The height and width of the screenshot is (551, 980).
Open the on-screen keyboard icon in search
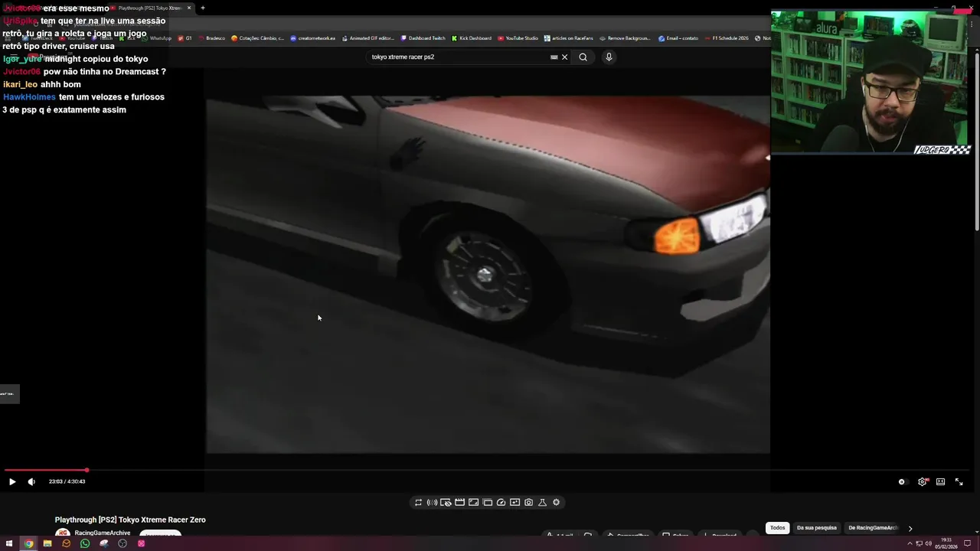point(554,57)
